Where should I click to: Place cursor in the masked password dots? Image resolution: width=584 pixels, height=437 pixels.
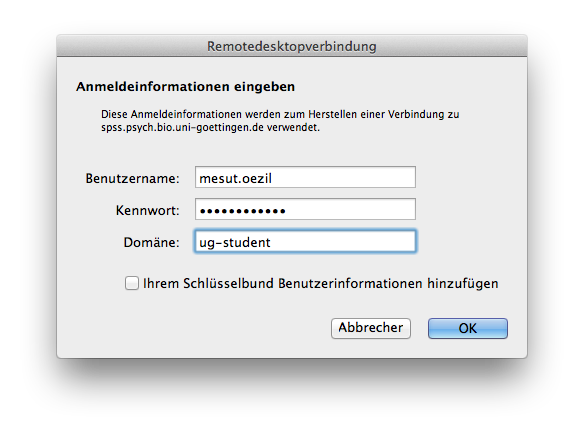[242, 211]
